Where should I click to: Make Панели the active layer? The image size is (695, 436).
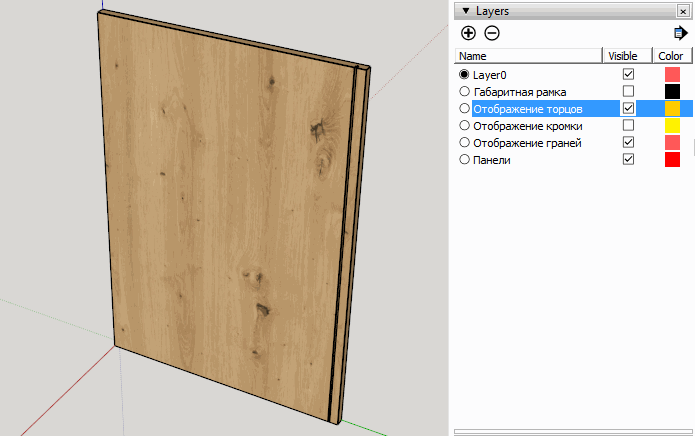point(464,159)
